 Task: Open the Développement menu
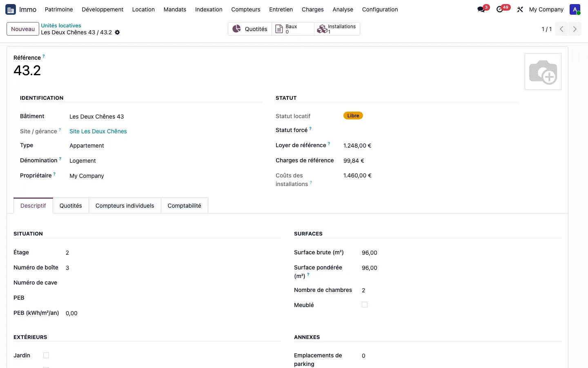[102, 9]
